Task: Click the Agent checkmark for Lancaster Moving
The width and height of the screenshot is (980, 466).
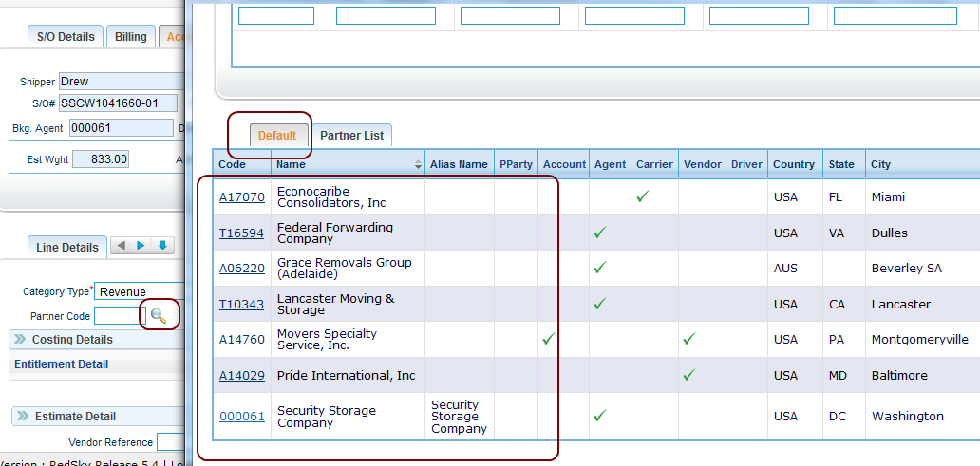Action: (600, 304)
